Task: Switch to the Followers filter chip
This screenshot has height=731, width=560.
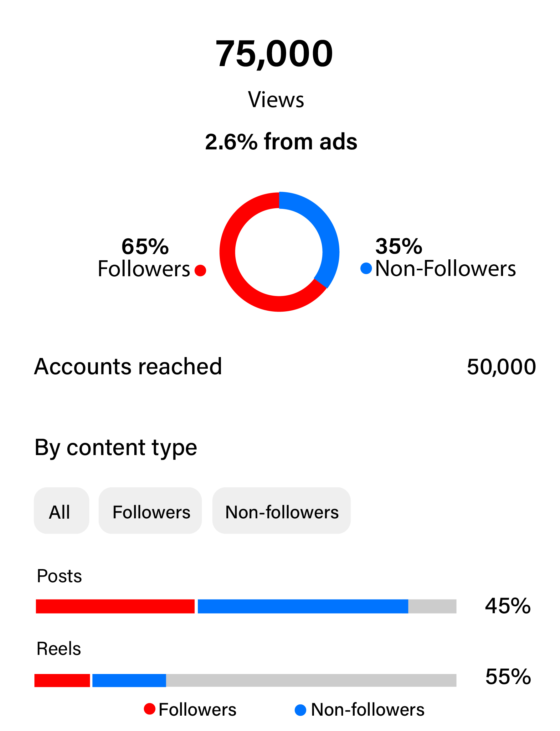Action: 150,511
